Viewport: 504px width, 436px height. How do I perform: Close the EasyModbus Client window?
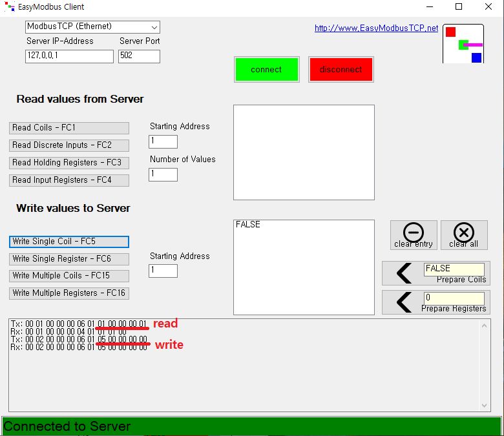pyautogui.click(x=488, y=6)
